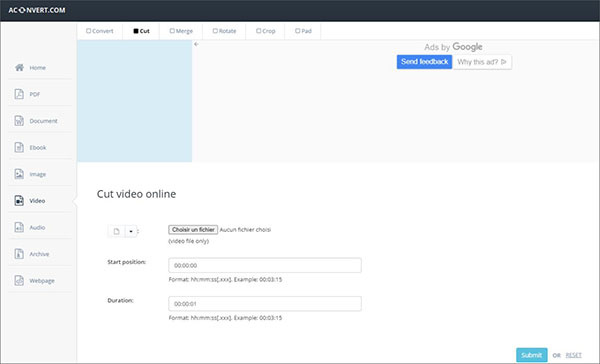Switch to the Merge tab
600x364 pixels.
pyautogui.click(x=181, y=31)
